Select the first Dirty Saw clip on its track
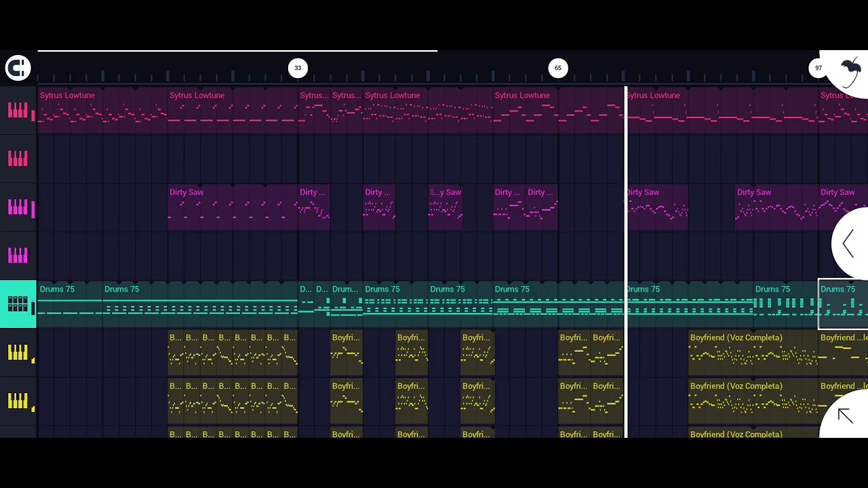Image resolution: width=868 pixels, height=488 pixels. [233, 207]
